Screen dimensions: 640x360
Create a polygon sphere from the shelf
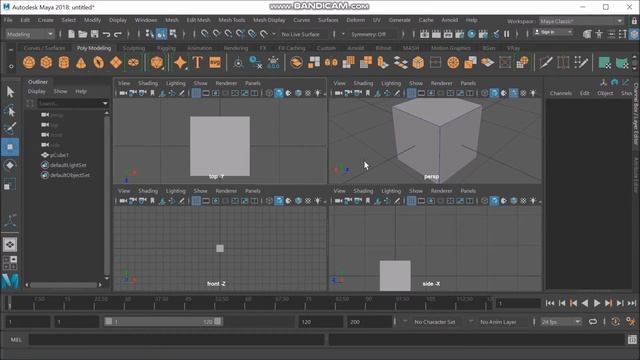coord(29,62)
